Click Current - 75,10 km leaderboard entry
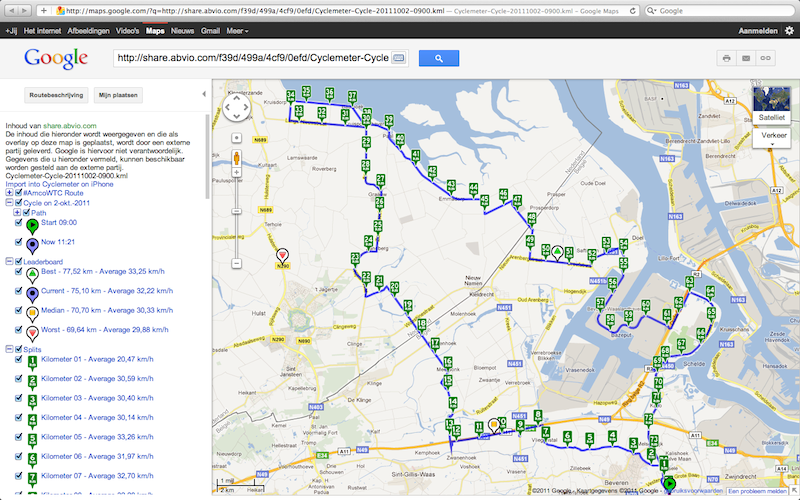 point(107,291)
